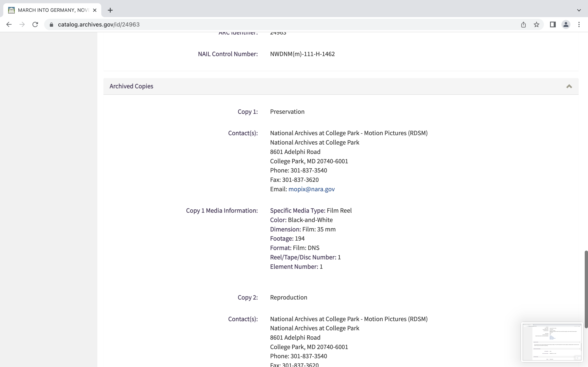Open the tab search dropdown arrow
This screenshot has width=588, height=367.
point(579,10)
